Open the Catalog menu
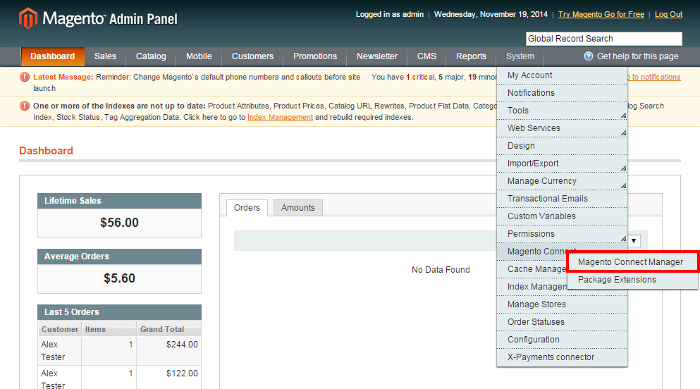Image resolution: width=700 pixels, height=389 pixels. [x=151, y=56]
